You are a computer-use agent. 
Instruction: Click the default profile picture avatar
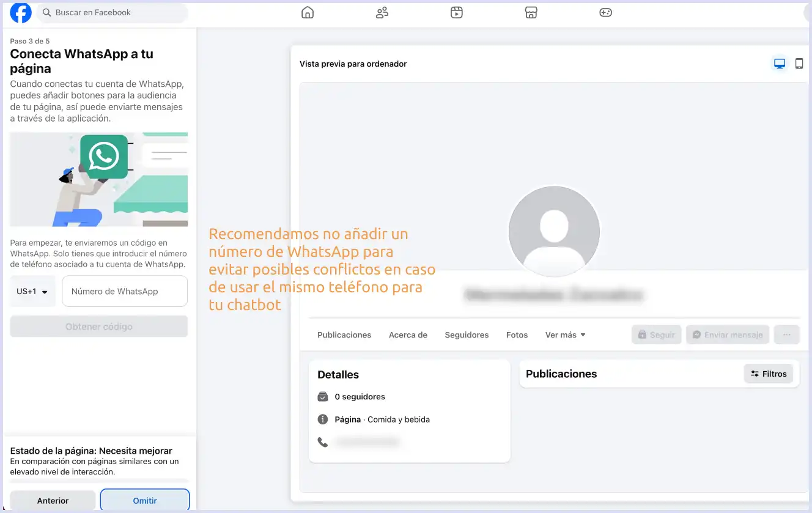[x=554, y=232]
